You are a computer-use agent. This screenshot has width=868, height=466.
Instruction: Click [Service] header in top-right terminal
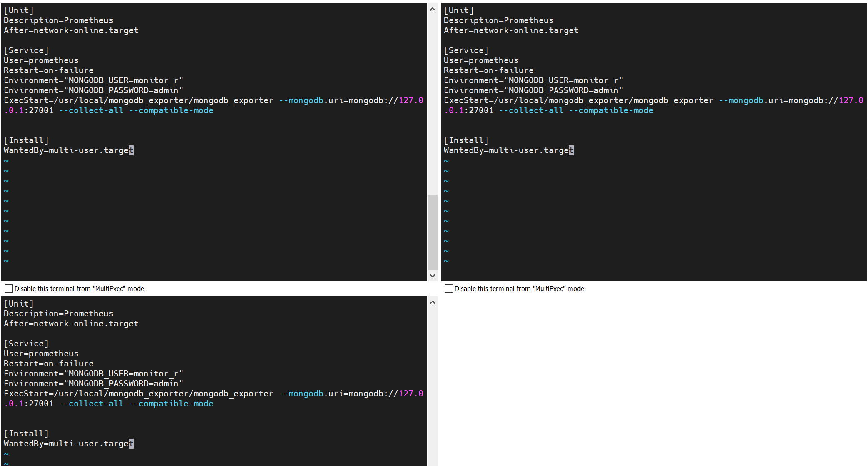[466, 50]
